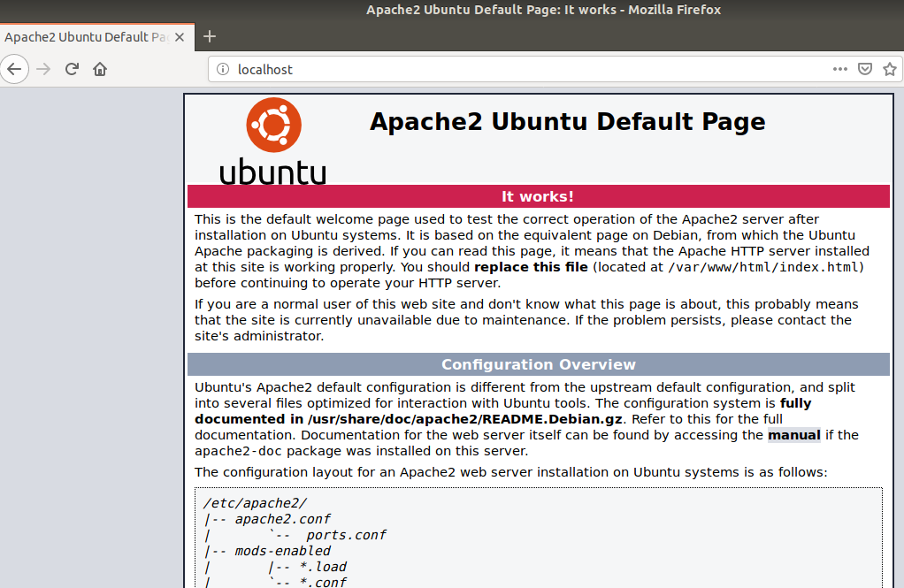The image size is (904, 588).
Task: Open the page actions menu
Action: pos(840,69)
